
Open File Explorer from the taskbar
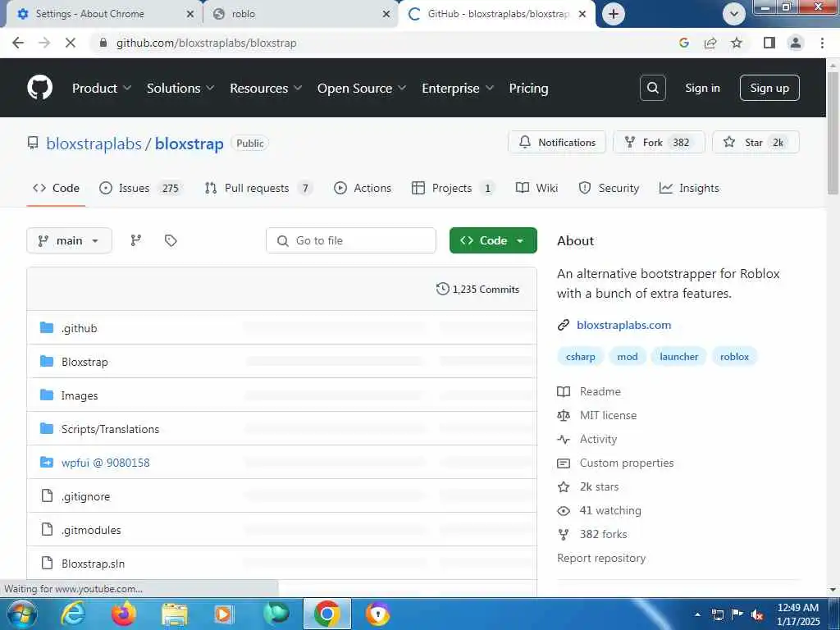pyautogui.click(x=175, y=614)
